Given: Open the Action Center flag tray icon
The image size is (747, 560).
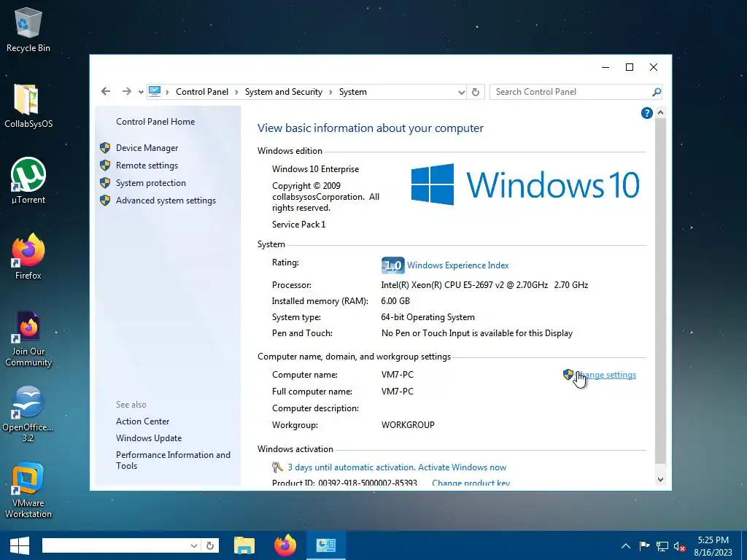Looking at the screenshot, I should (644, 546).
